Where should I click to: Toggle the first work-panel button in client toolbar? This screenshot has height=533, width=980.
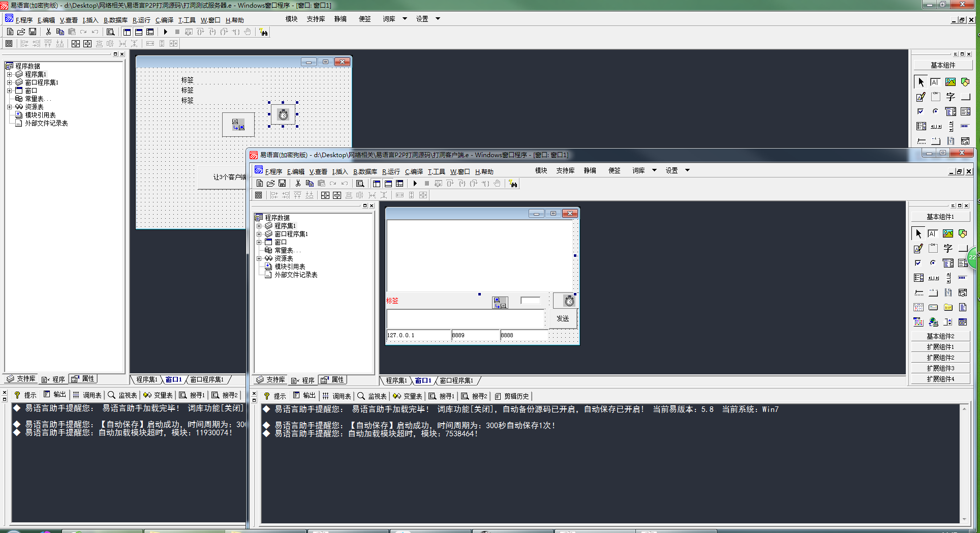point(377,184)
